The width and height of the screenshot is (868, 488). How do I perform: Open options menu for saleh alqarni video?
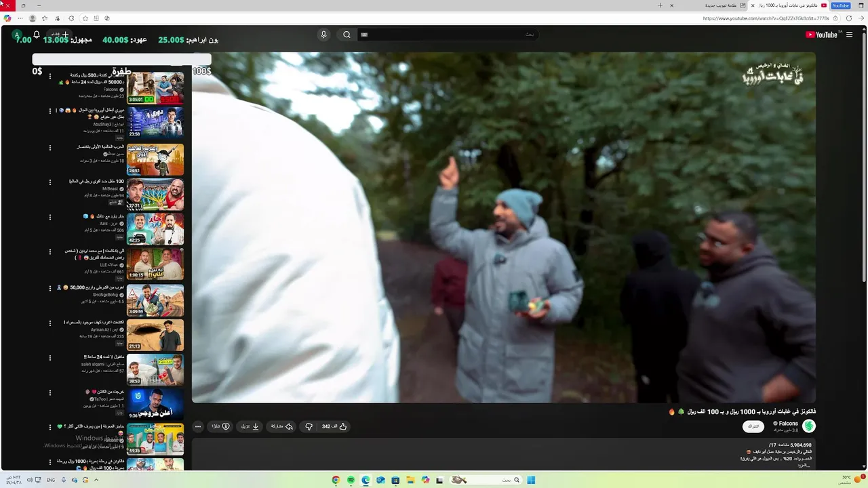tap(50, 358)
